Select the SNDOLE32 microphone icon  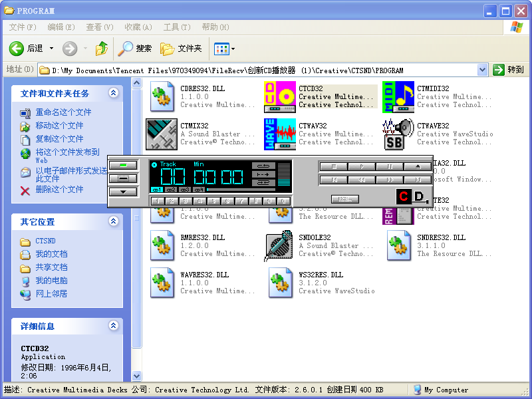pos(280,246)
